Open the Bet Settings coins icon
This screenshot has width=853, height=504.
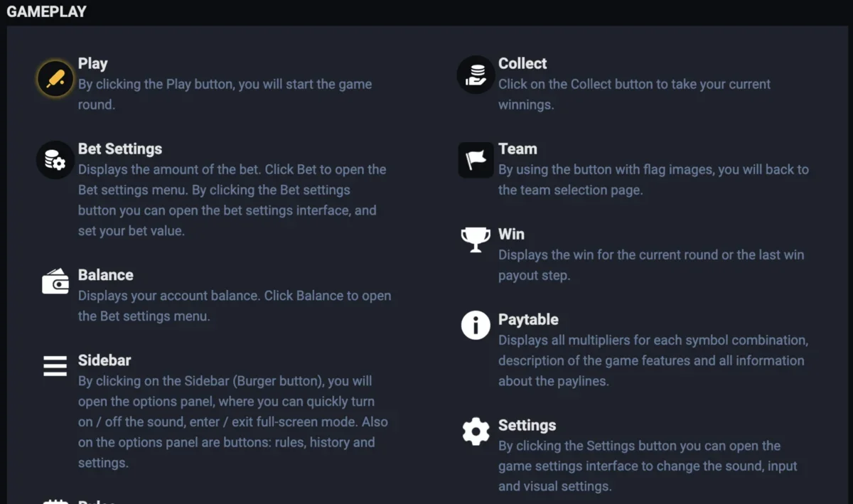tap(55, 159)
